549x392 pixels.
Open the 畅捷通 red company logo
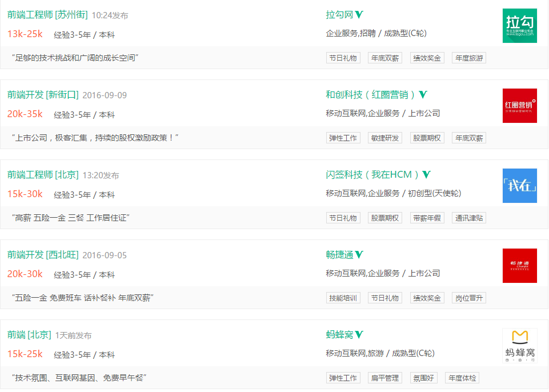520,266
